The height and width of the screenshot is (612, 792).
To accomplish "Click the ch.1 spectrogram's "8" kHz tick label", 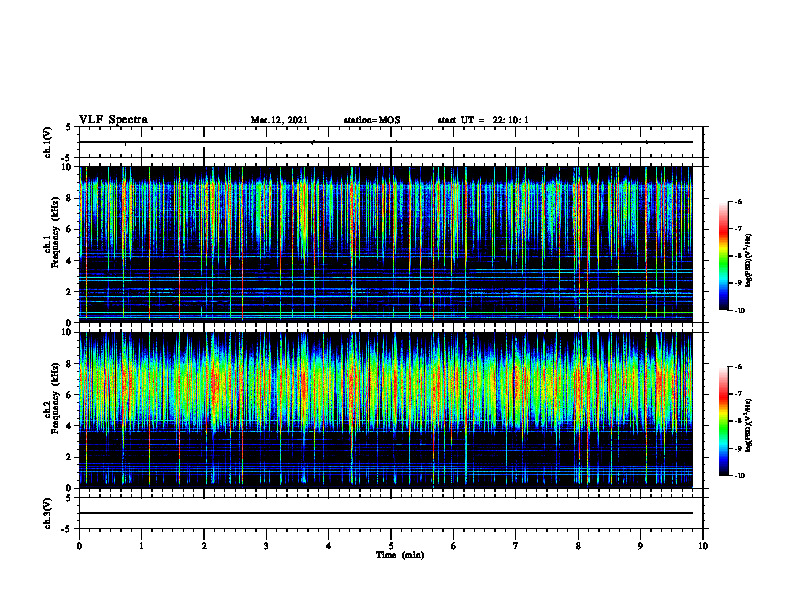I will pos(70,198).
